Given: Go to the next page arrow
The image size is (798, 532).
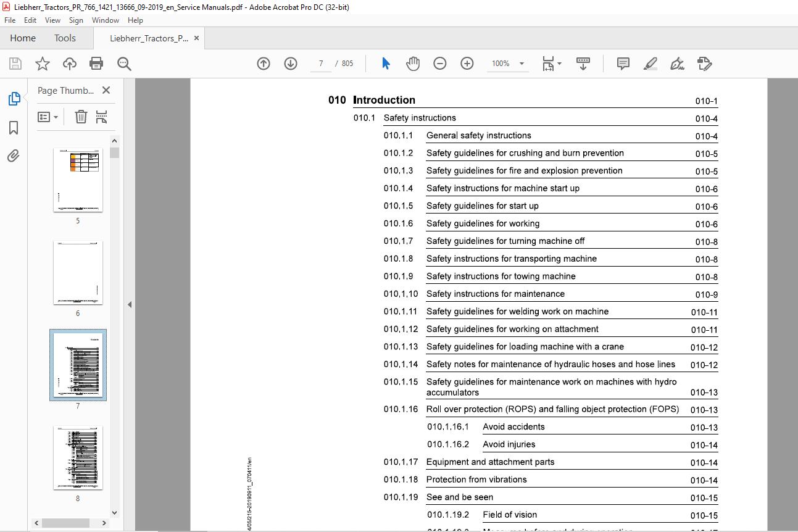Looking at the screenshot, I should (291, 64).
